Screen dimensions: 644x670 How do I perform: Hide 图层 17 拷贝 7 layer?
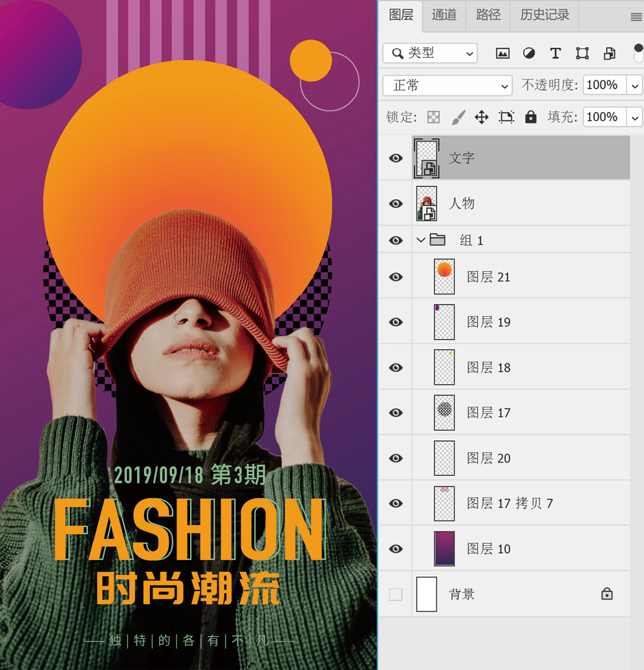click(396, 503)
